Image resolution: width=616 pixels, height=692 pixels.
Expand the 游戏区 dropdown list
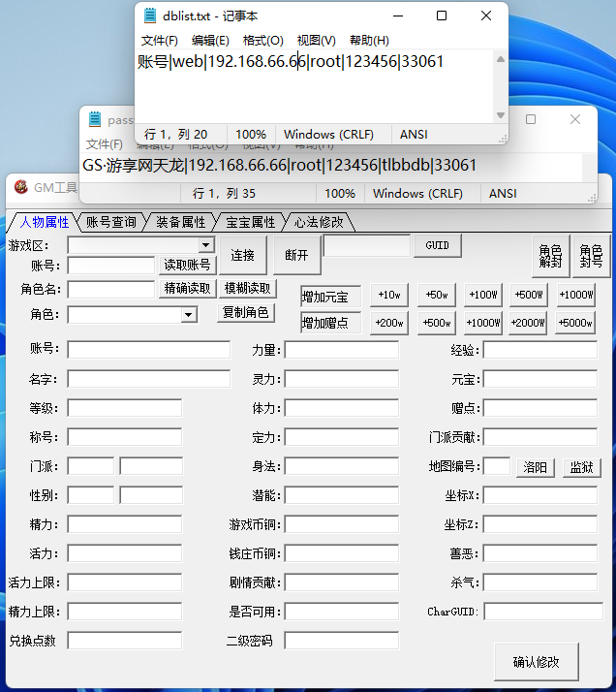point(205,245)
